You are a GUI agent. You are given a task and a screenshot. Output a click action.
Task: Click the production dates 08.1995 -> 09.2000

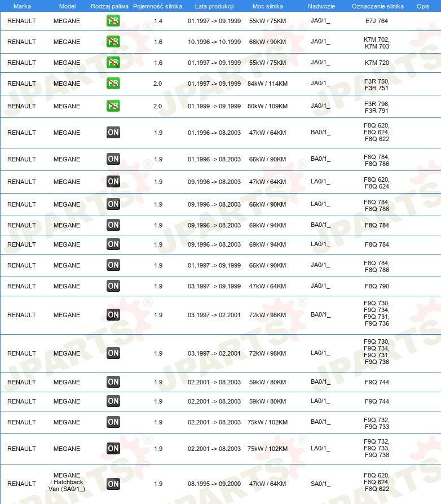coord(214,484)
